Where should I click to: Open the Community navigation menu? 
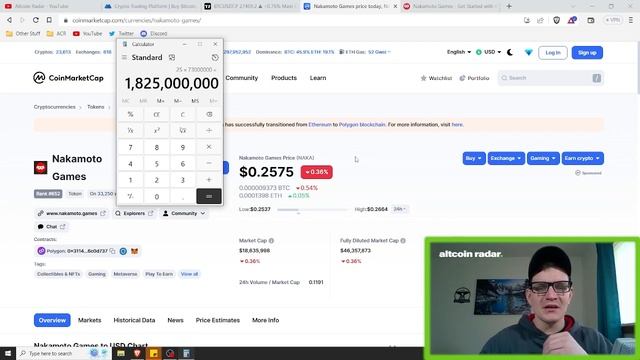pos(242,78)
